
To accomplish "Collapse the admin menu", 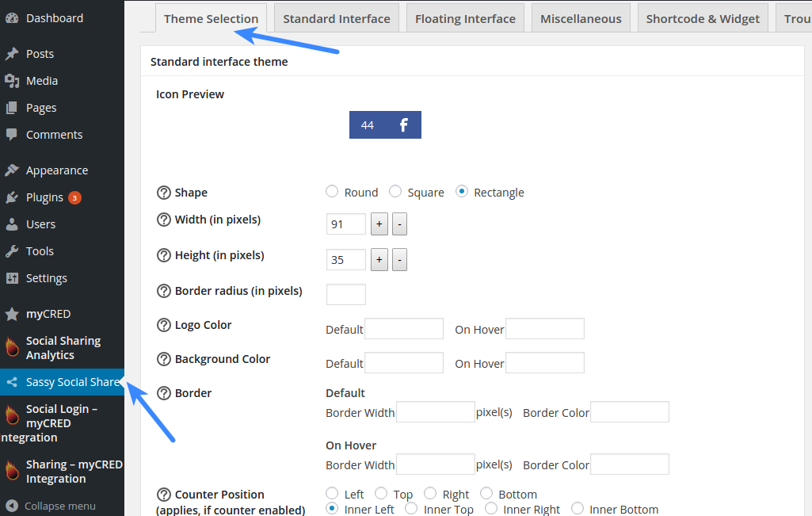I will 55,506.
